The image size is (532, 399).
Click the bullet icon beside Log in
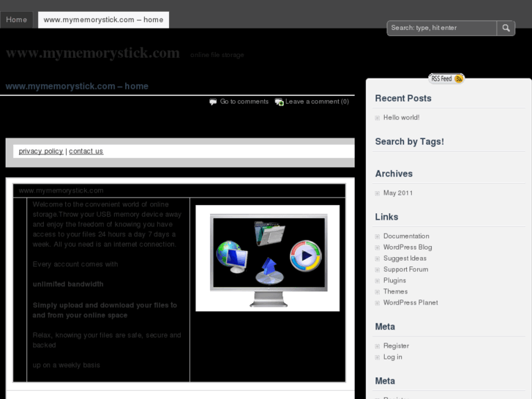pyautogui.click(x=378, y=357)
